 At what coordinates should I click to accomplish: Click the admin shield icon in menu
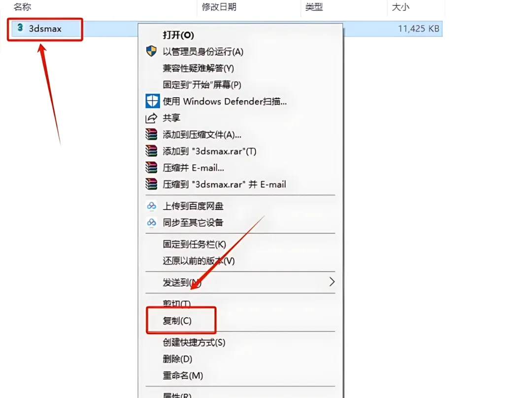pyautogui.click(x=151, y=51)
